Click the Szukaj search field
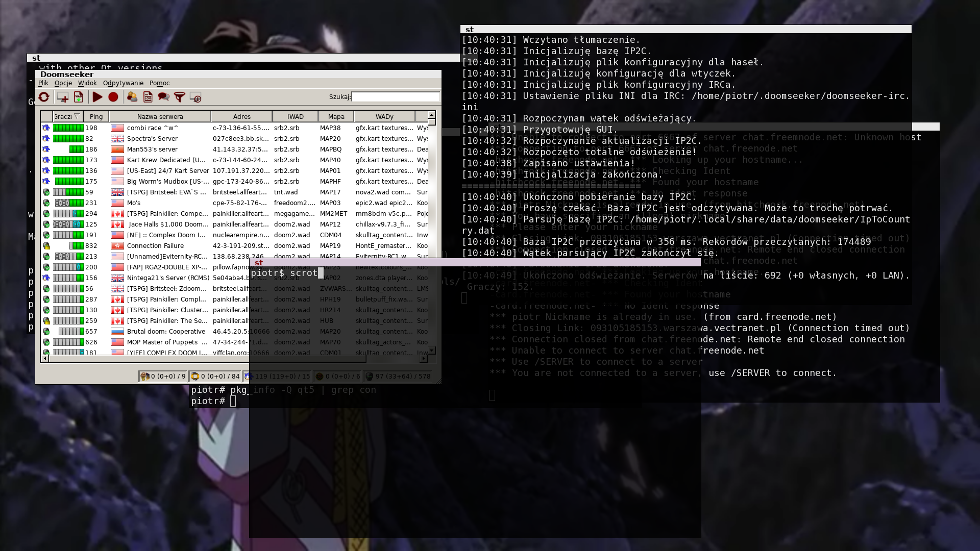 pos(396,97)
